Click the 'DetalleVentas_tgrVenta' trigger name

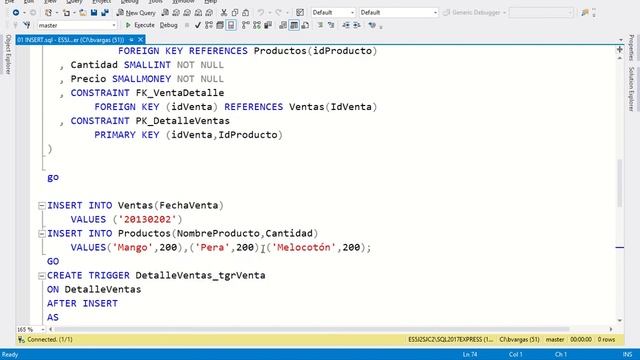click(x=200, y=276)
